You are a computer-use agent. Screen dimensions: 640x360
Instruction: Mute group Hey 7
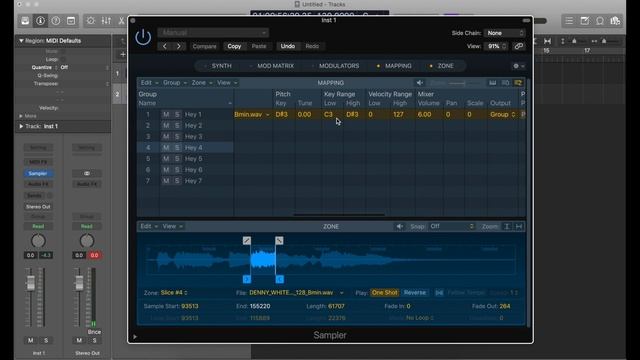pyautogui.click(x=166, y=181)
